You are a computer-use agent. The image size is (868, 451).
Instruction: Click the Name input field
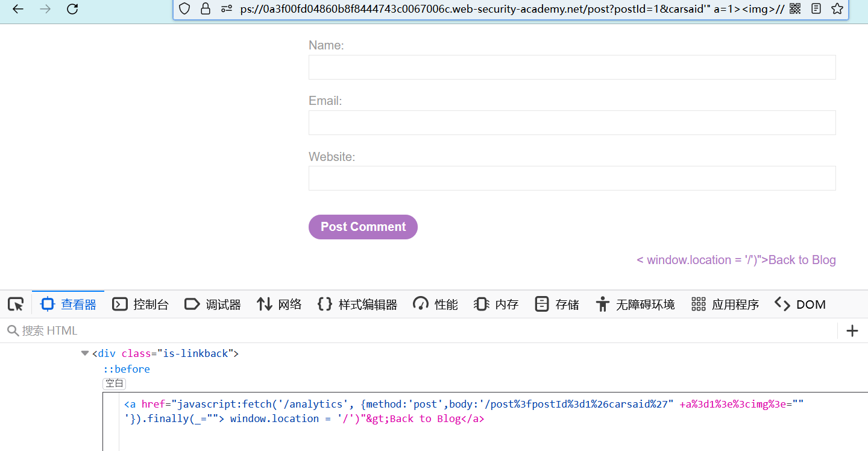[x=571, y=68]
